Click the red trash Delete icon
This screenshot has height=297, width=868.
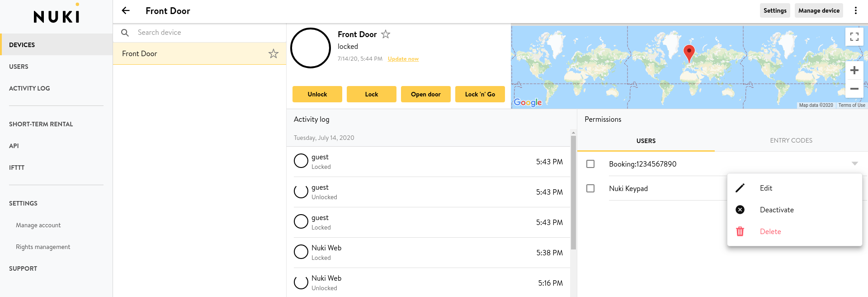(x=740, y=231)
